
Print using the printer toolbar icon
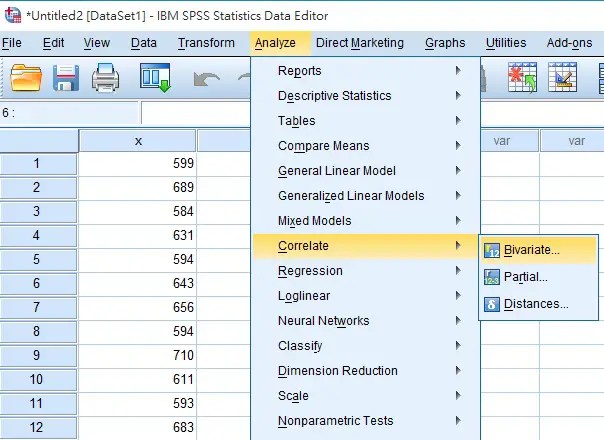pos(105,78)
